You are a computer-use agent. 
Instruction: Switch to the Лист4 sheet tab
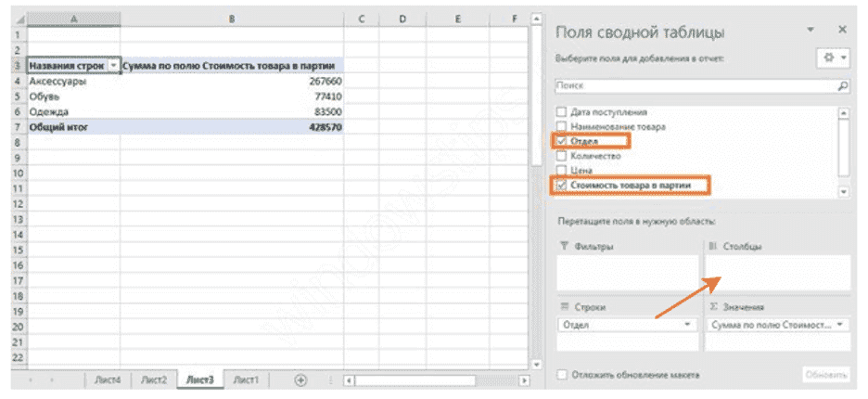(x=108, y=380)
